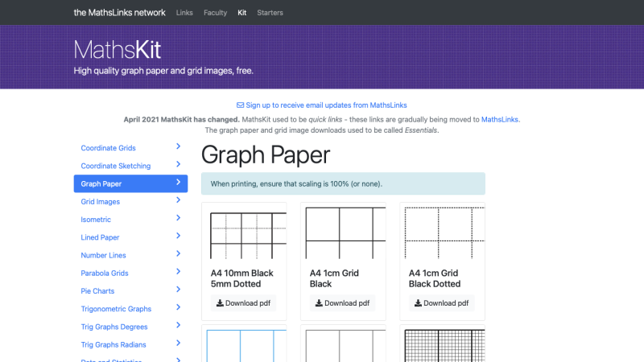Viewport: 644px width, 362px height.
Task: Download pdf for A4 10mm Black 5mm Dotted
Action: click(243, 303)
